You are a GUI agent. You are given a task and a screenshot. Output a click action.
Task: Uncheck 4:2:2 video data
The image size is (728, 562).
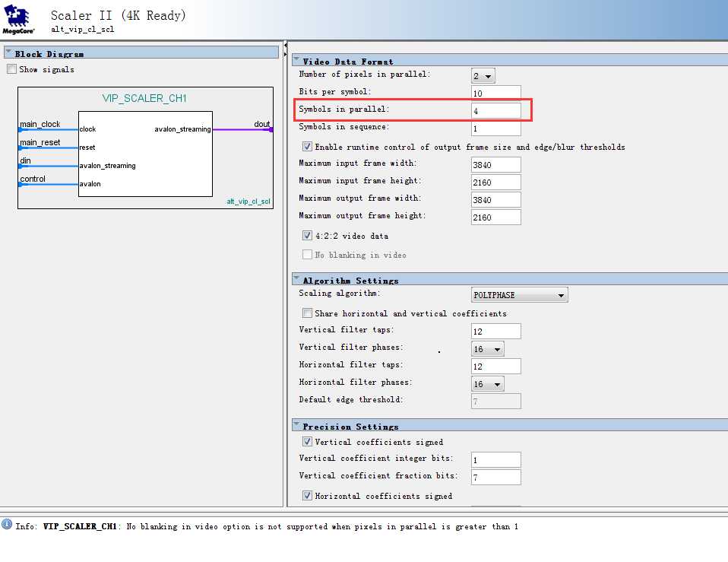pos(307,236)
